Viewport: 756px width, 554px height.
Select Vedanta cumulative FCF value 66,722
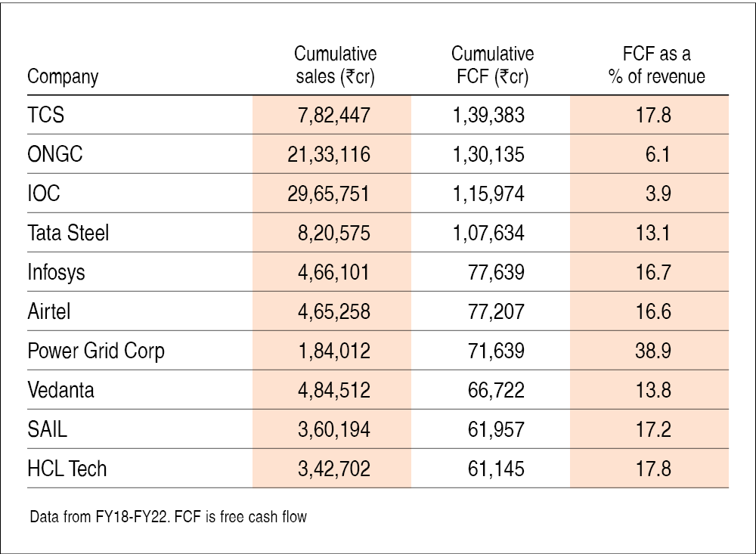(497, 390)
